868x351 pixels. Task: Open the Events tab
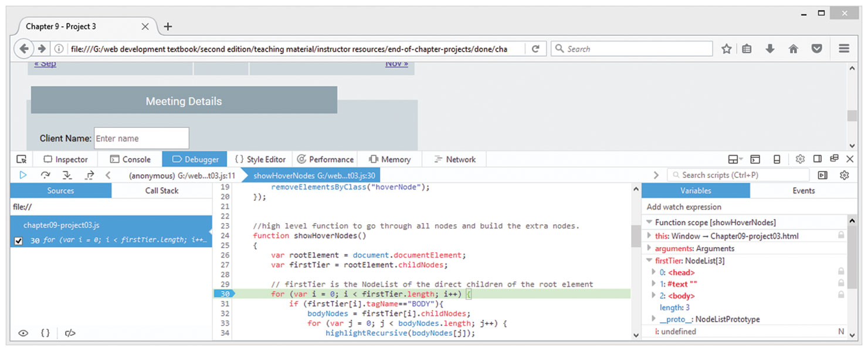pos(803,191)
